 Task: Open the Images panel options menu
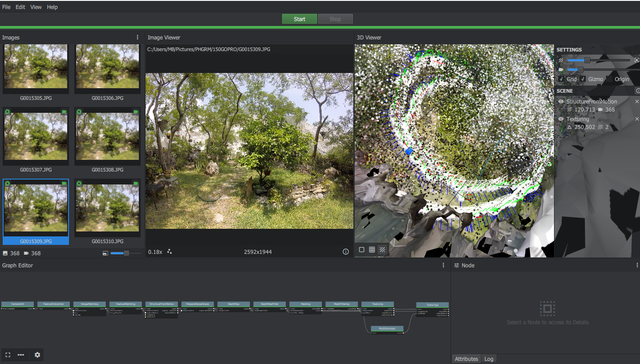pyautogui.click(x=137, y=37)
